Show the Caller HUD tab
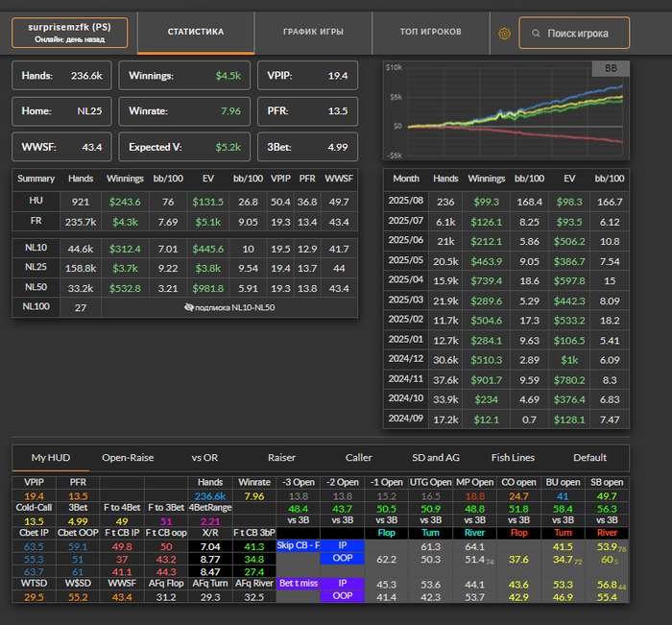The height and width of the screenshot is (625, 672). click(x=359, y=458)
